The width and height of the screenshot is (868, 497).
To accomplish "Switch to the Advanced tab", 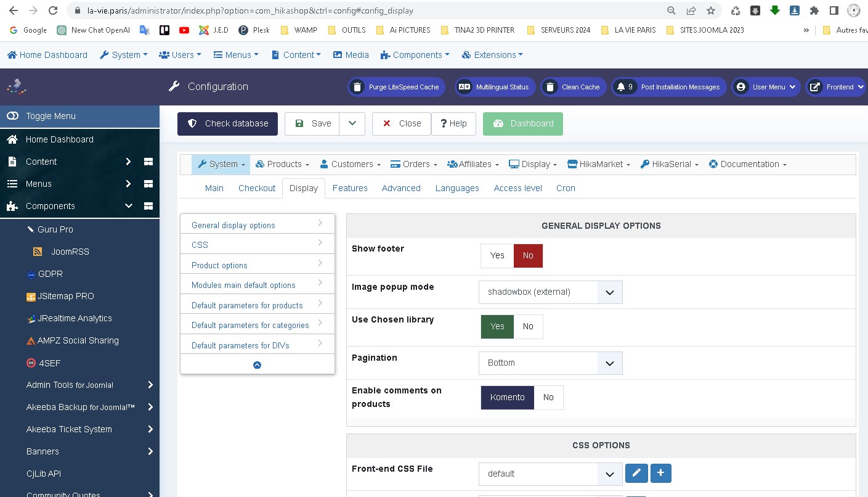I will click(401, 188).
